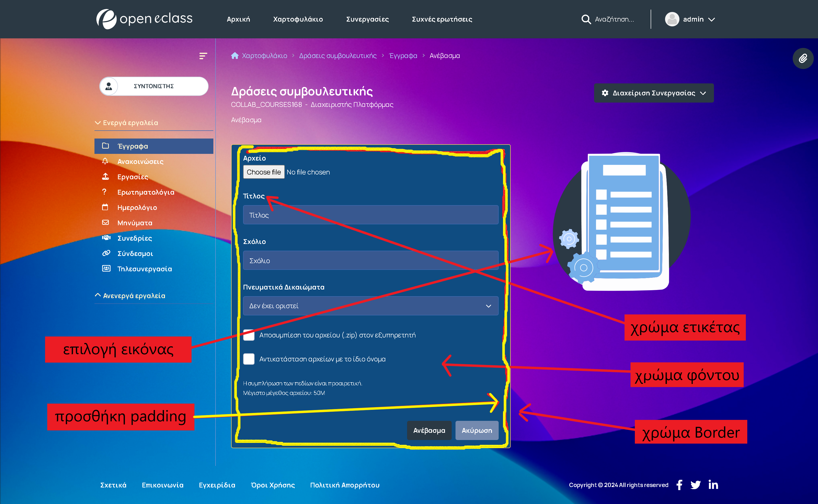Click the Ακύρωση button
The width and height of the screenshot is (818, 504).
477,430
